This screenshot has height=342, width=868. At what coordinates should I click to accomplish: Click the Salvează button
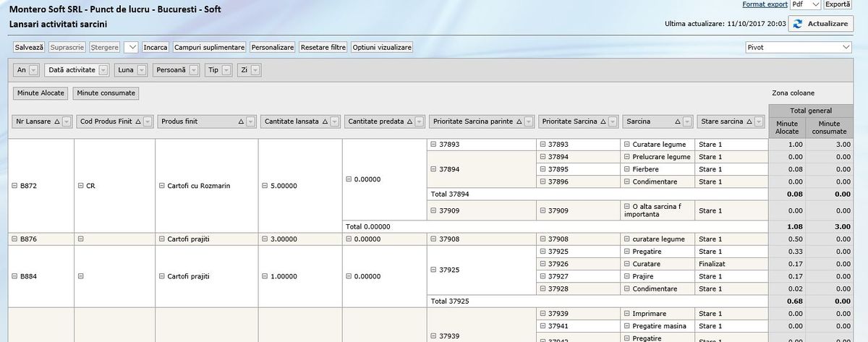[x=29, y=47]
